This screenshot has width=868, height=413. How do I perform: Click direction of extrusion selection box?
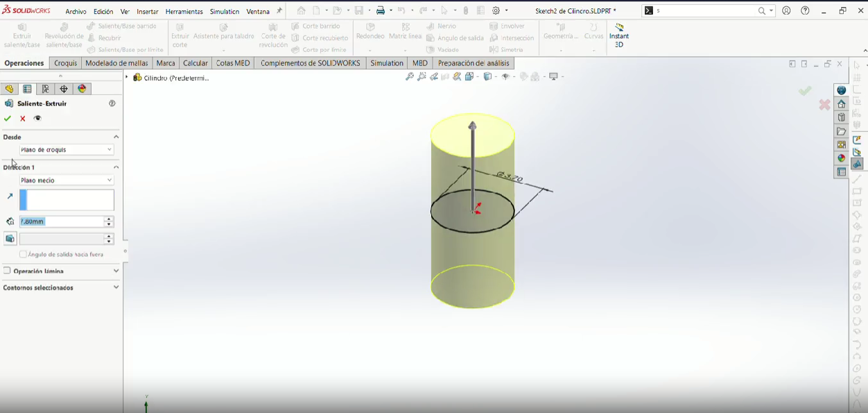coord(67,200)
